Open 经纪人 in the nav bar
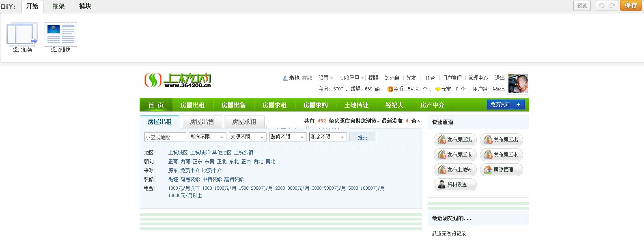The image size is (644, 242). [394, 105]
